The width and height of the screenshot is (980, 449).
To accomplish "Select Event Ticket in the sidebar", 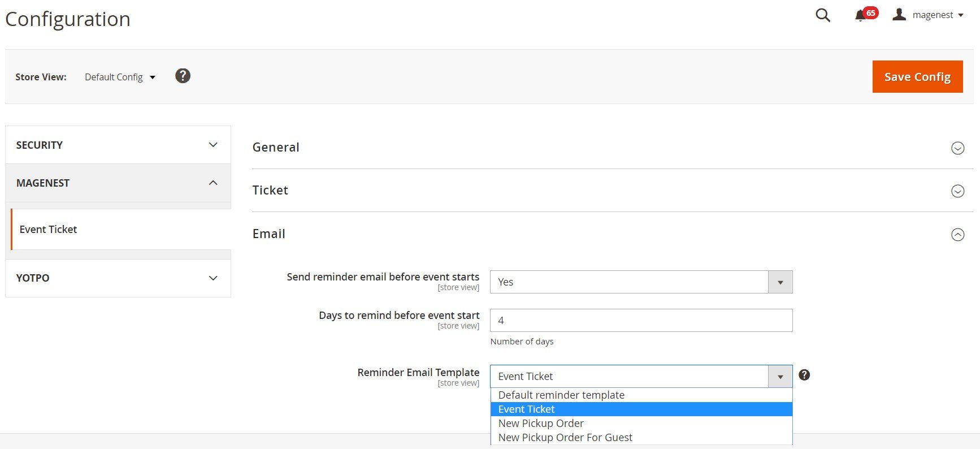I will [x=121, y=229].
